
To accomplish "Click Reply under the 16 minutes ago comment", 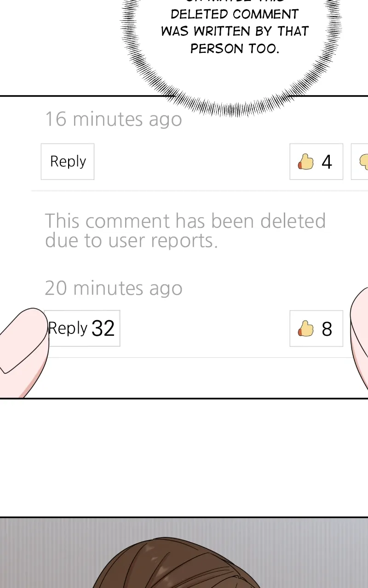I will coord(68,161).
